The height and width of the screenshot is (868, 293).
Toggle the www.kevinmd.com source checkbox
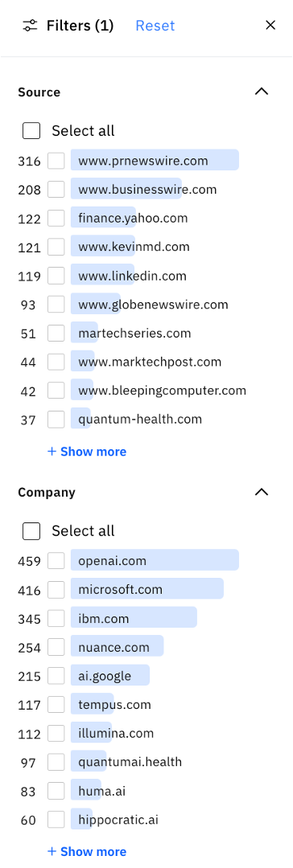(x=56, y=248)
